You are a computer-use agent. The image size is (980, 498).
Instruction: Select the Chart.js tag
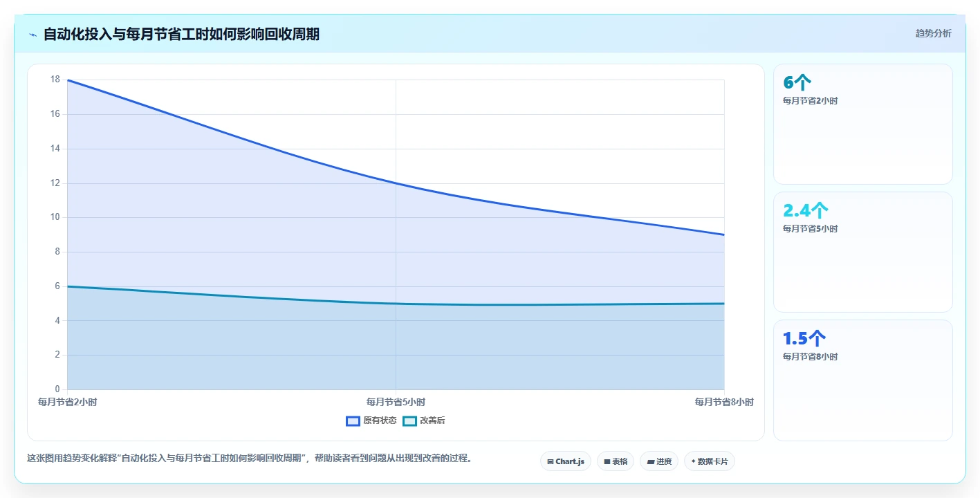[x=566, y=461]
